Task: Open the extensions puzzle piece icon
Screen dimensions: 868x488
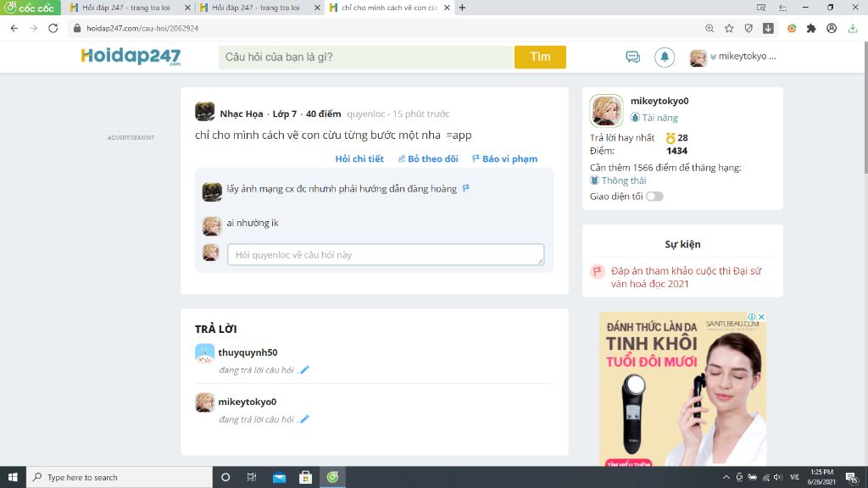Action: pos(811,28)
